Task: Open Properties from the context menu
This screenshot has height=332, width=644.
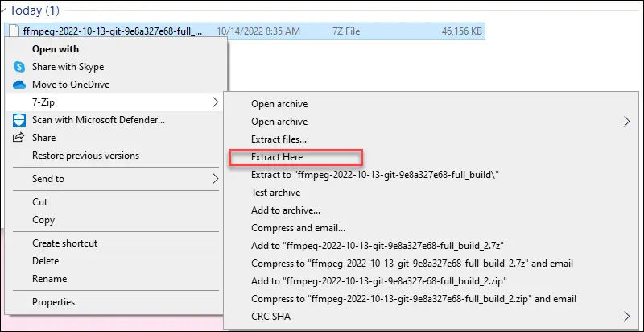Action: point(53,302)
